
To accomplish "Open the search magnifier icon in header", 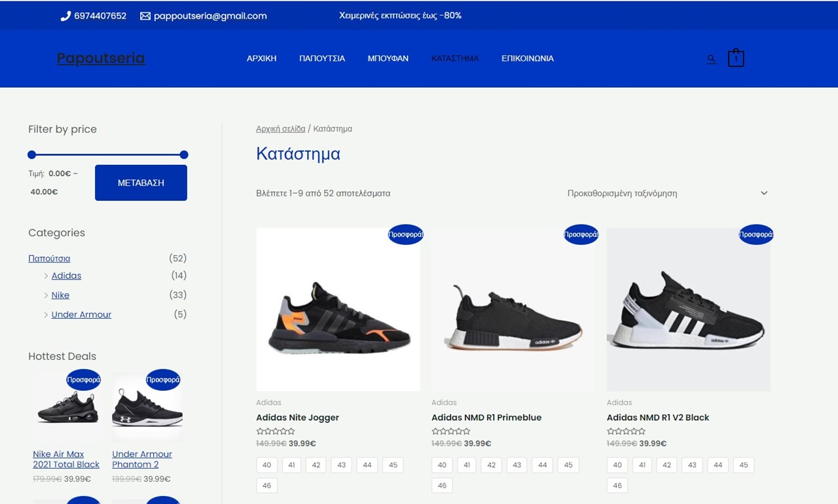I will point(711,59).
